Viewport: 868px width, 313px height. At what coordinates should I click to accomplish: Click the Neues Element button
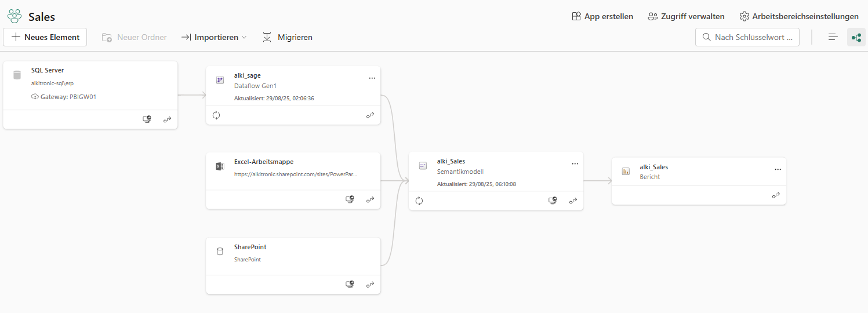pos(45,37)
